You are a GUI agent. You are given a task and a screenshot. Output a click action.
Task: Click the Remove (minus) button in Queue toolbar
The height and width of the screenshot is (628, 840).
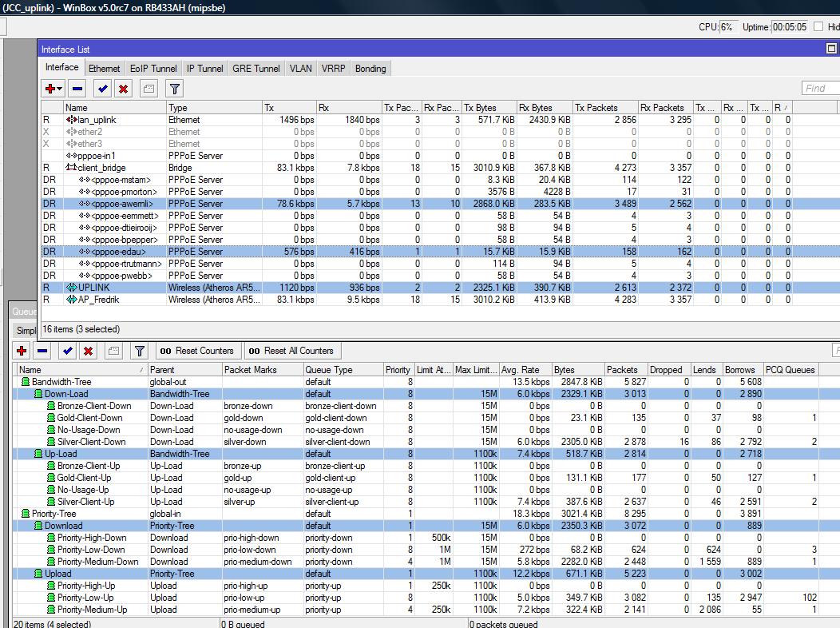[x=42, y=351]
